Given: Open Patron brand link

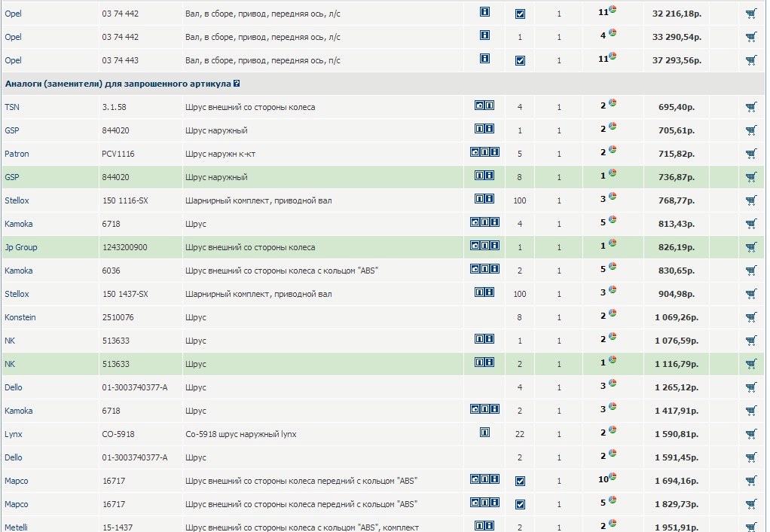Looking at the screenshot, I should pyautogui.click(x=17, y=154).
